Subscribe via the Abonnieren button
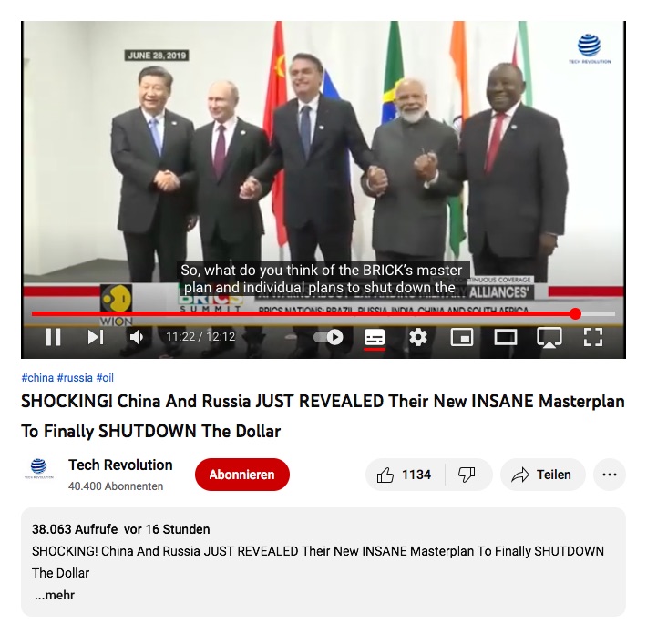The height and width of the screenshot is (644, 647). 242,475
